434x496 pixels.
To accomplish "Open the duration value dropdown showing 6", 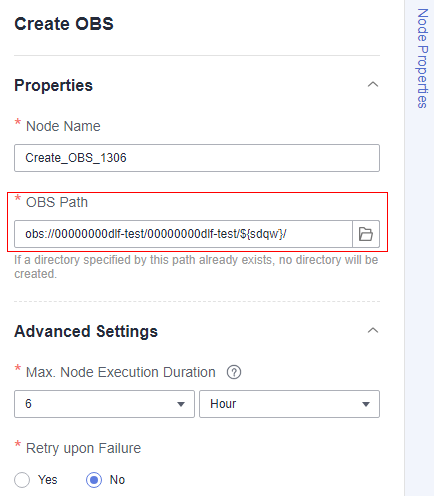I will tap(104, 404).
